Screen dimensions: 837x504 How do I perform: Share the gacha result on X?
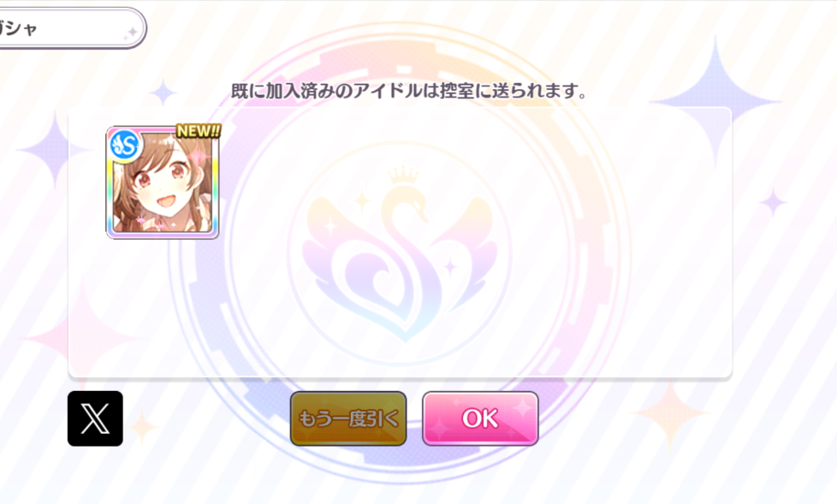[95, 418]
